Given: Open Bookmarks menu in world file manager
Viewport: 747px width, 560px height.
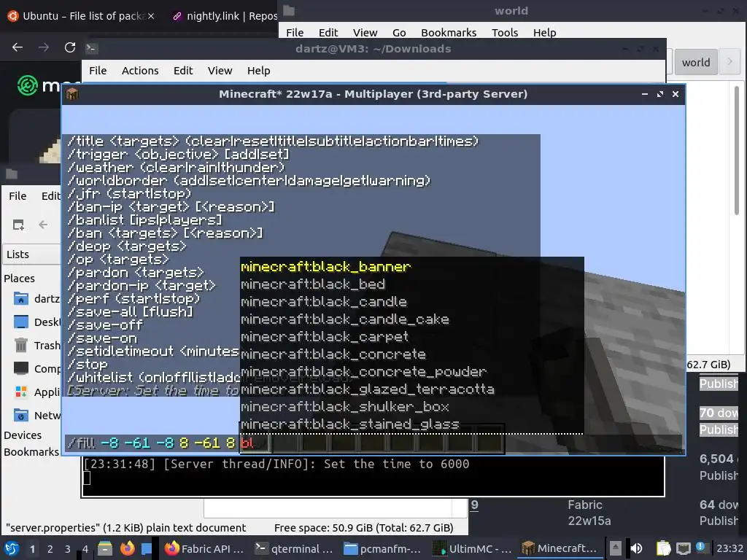Looking at the screenshot, I should click(x=449, y=32).
